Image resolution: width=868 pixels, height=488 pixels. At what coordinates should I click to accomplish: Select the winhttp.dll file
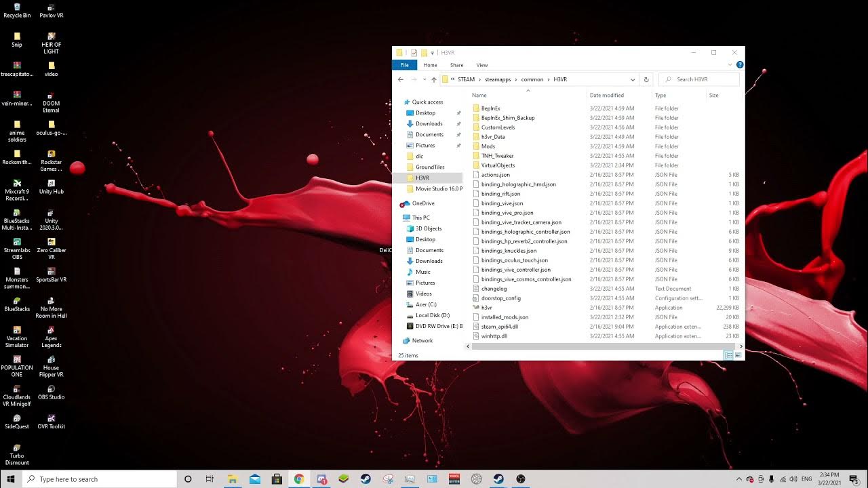click(494, 336)
